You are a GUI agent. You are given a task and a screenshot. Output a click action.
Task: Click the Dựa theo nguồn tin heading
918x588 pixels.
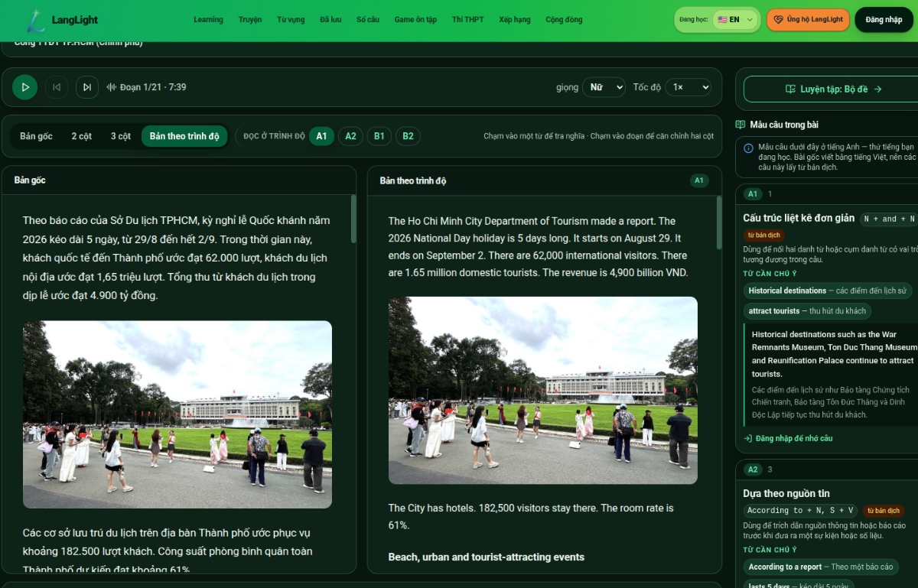click(786, 494)
